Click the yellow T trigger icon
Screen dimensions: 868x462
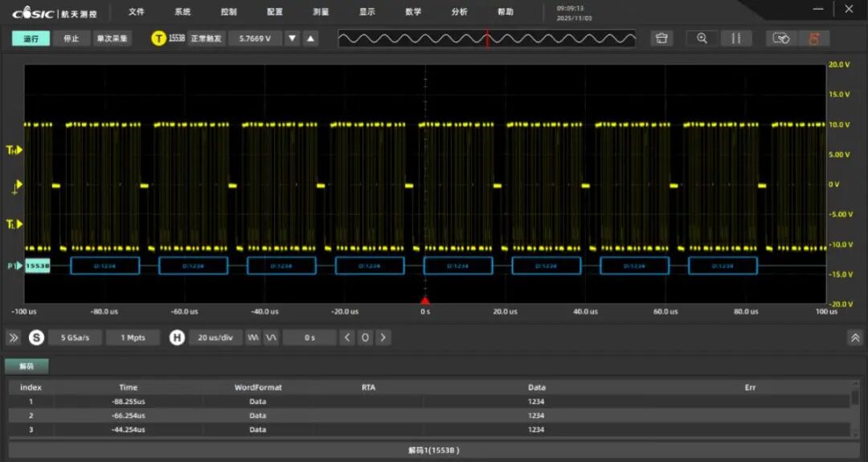pos(159,39)
